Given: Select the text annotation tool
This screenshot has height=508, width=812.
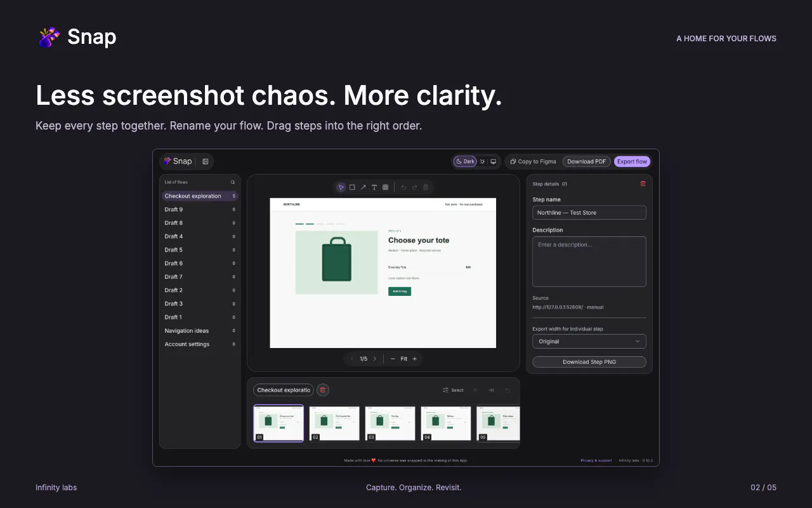Looking at the screenshot, I should click(374, 187).
